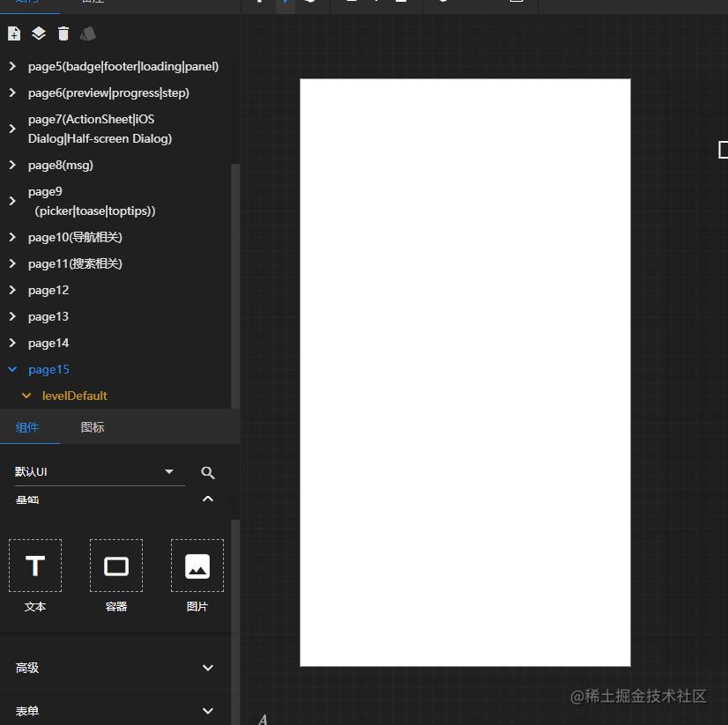This screenshot has height=725, width=728.
Task: Switch to the 组件 tab
Action: 27,427
